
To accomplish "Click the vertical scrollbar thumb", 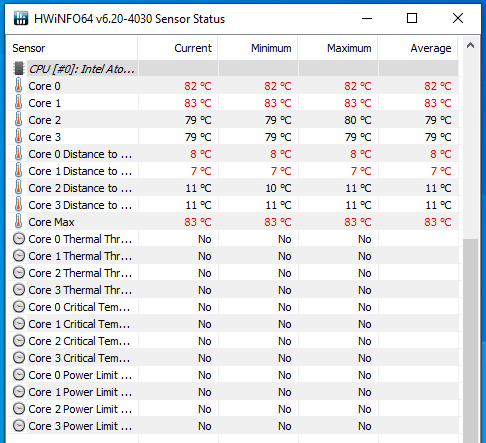I will coord(471,341).
